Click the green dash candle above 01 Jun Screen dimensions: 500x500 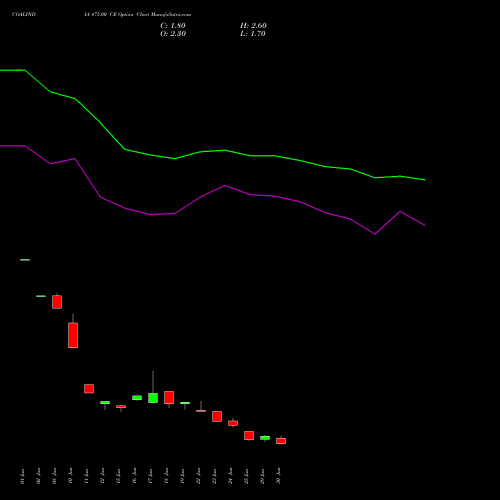click(x=25, y=260)
